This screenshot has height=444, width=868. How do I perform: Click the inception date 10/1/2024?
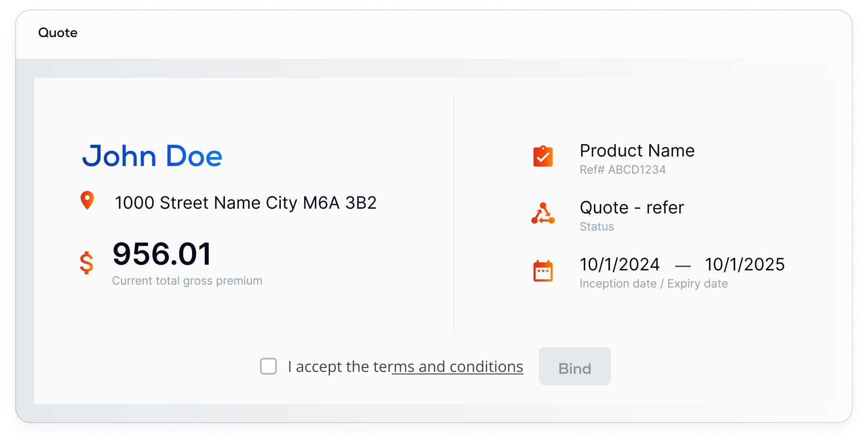point(619,265)
